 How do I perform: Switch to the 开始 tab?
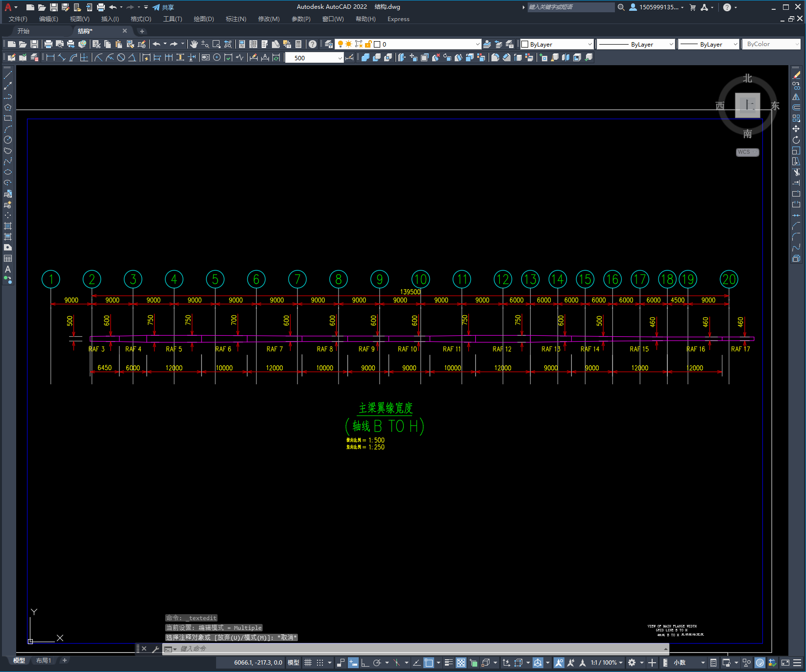click(x=24, y=31)
